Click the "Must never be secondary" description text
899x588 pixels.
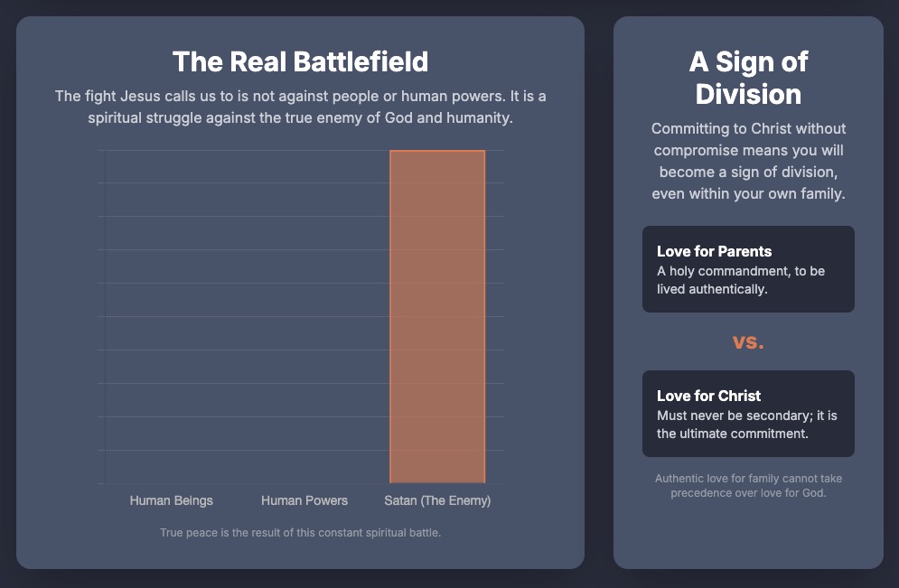click(747, 425)
